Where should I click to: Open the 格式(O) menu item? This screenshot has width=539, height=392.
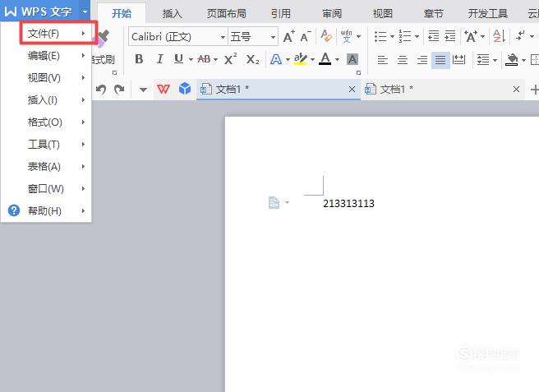(46, 122)
